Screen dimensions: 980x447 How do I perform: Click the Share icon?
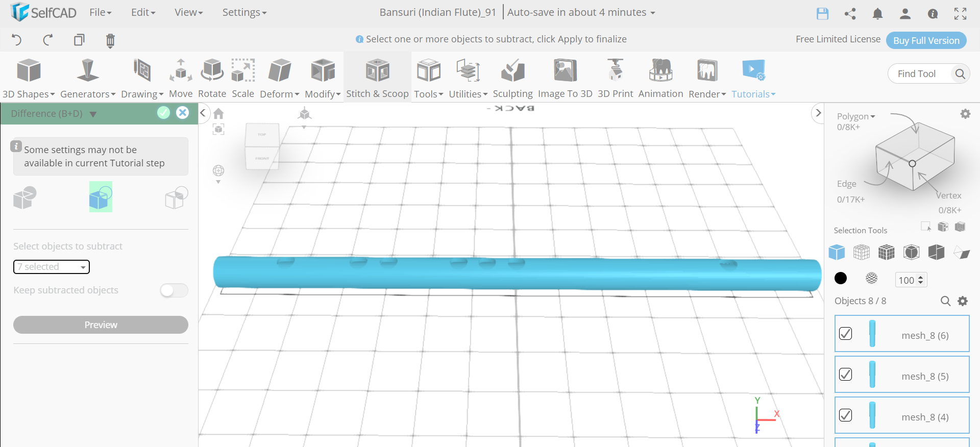pyautogui.click(x=850, y=14)
